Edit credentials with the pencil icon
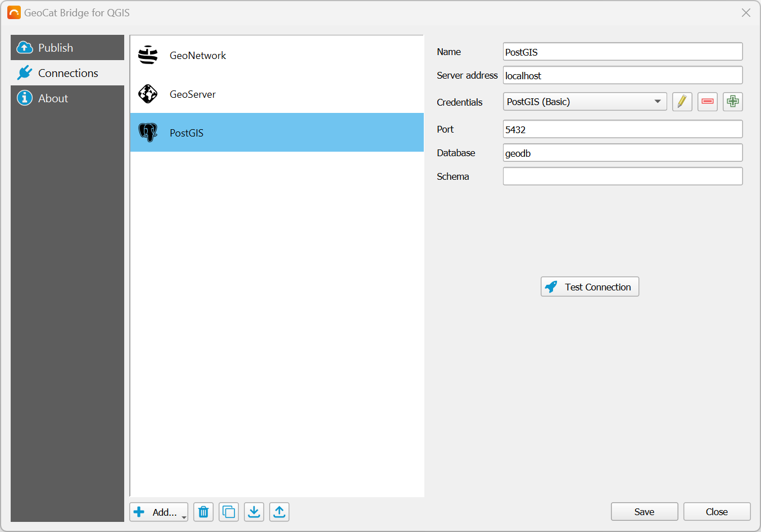Image resolution: width=761 pixels, height=532 pixels. point(682,102)
